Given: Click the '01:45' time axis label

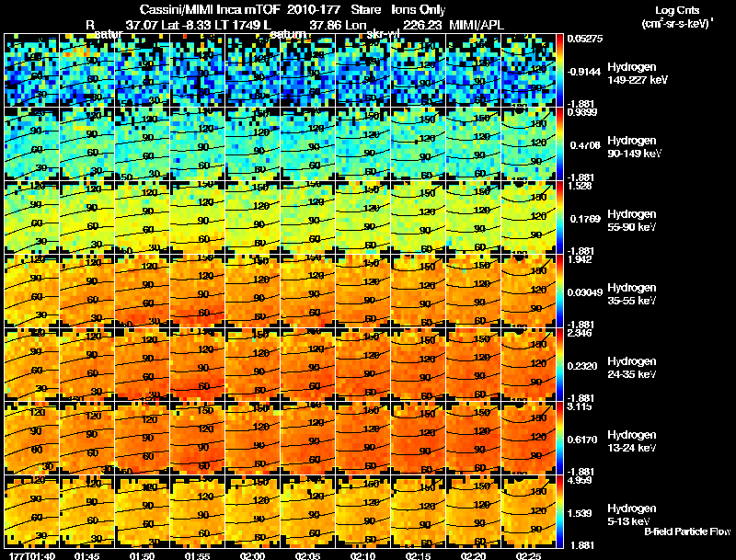Looking at the screenshot, I should [86, 555].
